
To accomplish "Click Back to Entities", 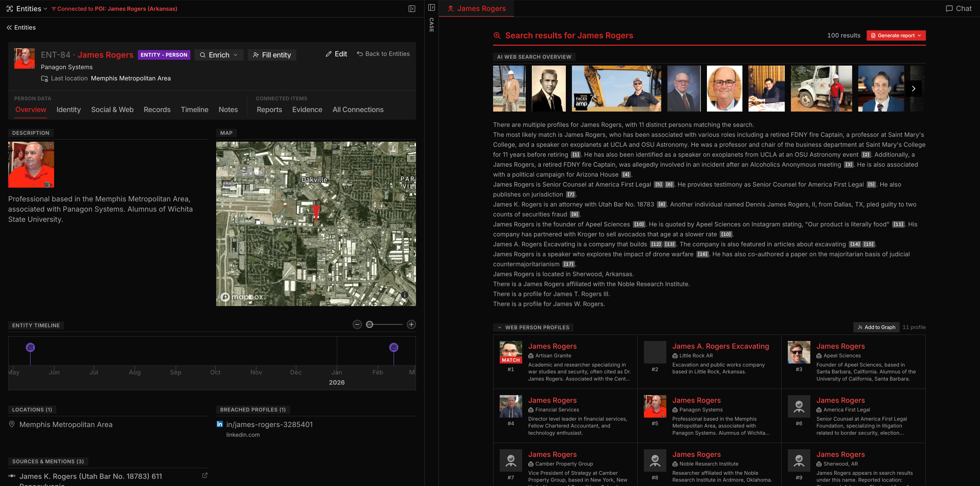I will (383, 54).
